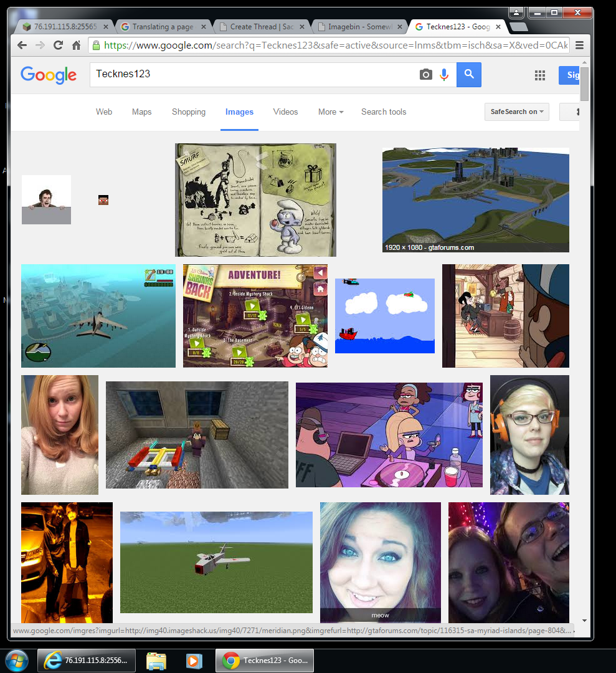
Task: Launch Windows Media Player from taskbar
Action: click(x=194, y=661)
